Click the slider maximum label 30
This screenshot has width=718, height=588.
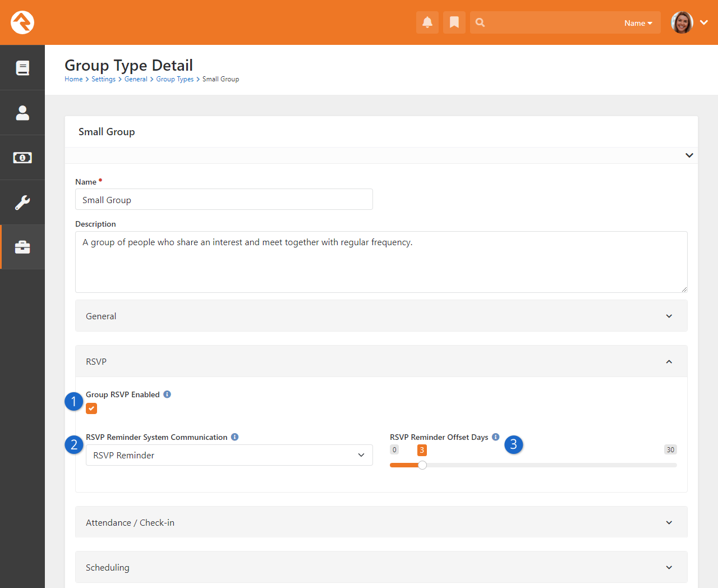point(670,449)
